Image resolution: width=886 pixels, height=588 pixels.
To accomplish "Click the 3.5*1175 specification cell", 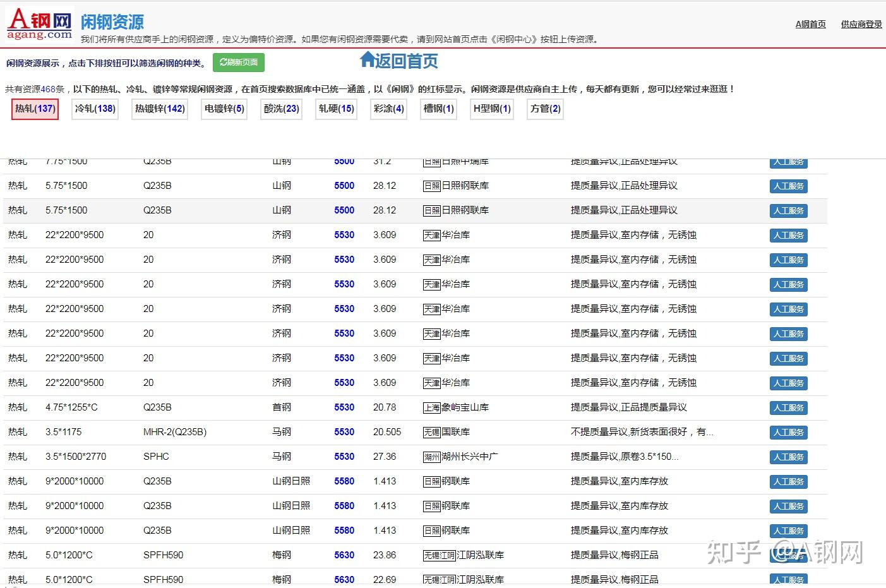I will (x=63, y=432).
